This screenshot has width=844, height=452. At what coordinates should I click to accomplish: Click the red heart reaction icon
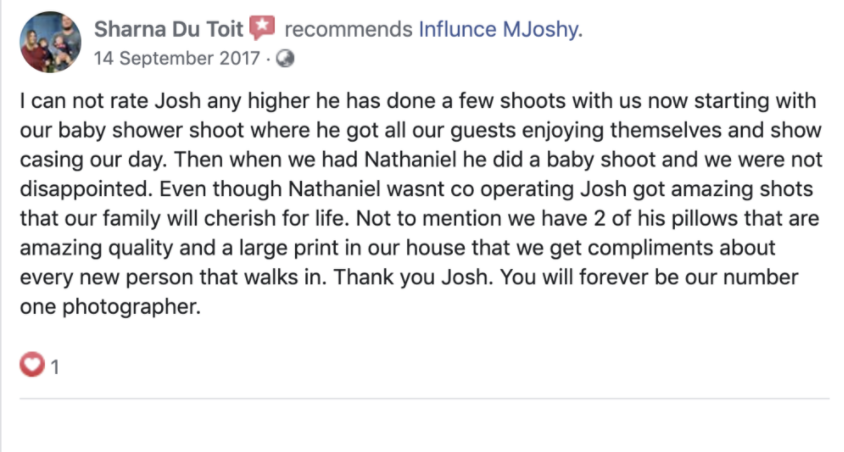click(32, 364)
